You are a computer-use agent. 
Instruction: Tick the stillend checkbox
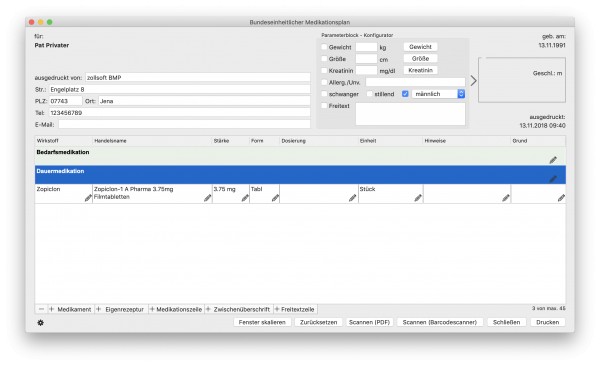370,94
